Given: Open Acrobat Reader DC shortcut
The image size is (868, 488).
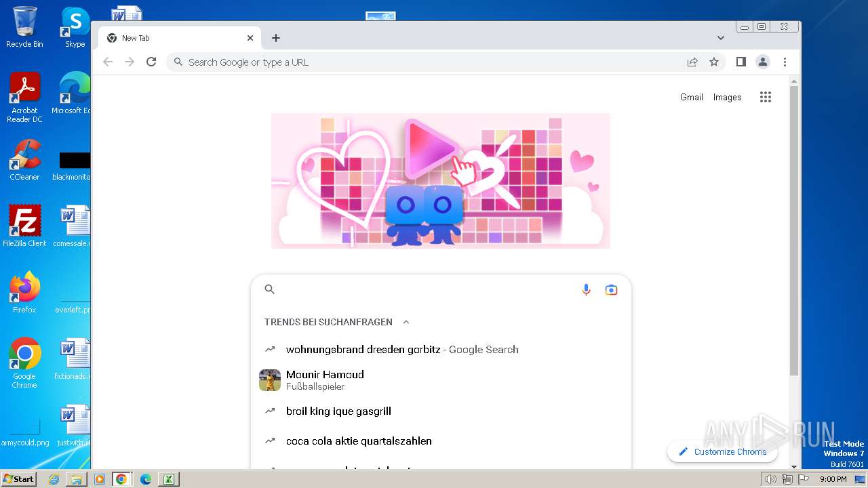Looking at the screenshot, I should coord(24,97).
